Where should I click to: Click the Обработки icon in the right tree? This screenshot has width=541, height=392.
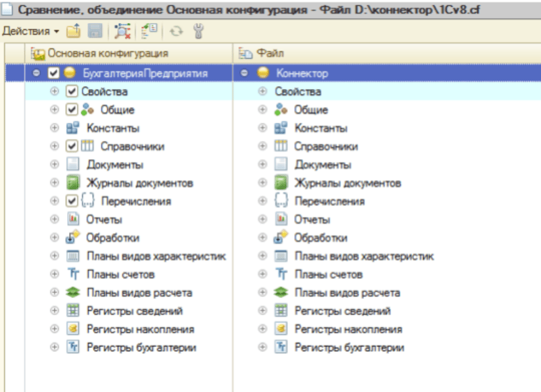pos(281,238)
